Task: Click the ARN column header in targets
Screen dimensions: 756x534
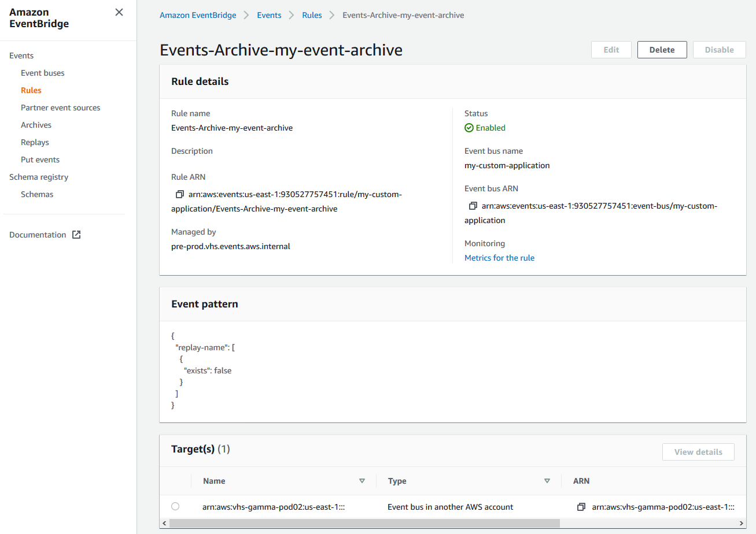Action: click(581, 481)
